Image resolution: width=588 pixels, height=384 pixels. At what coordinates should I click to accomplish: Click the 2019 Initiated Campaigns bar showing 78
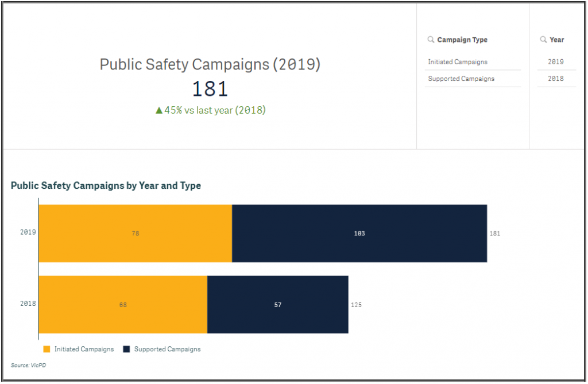pyautogui.click(x=136, y=234)
